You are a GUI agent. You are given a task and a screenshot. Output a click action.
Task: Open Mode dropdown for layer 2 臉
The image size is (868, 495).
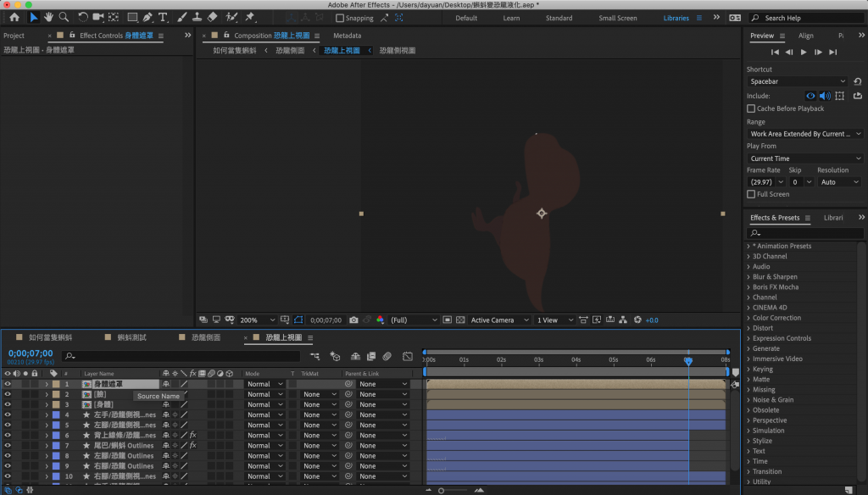[264, 394]
